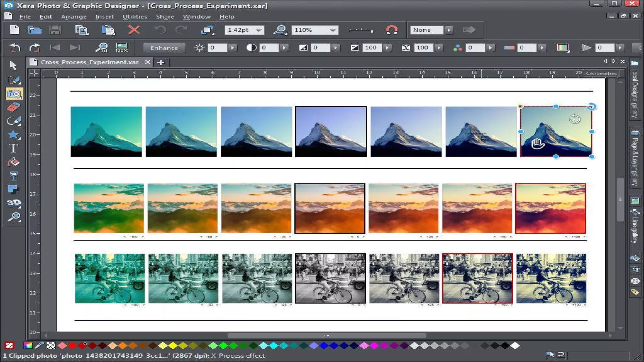The image size is (644, 362).
Task: Pick the bright yellow color swatch
Action: (173, 345)
